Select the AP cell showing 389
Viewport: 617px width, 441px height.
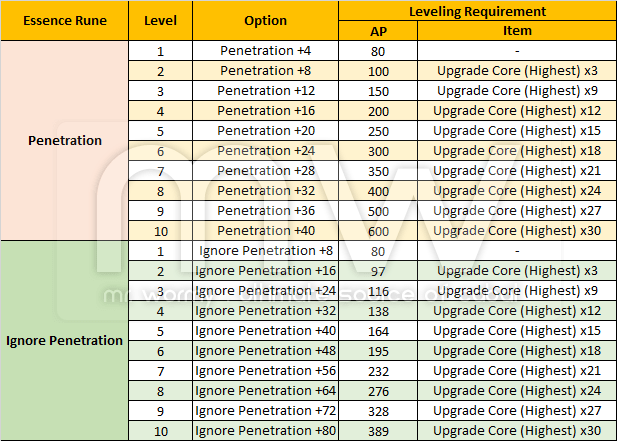[378, 430]
